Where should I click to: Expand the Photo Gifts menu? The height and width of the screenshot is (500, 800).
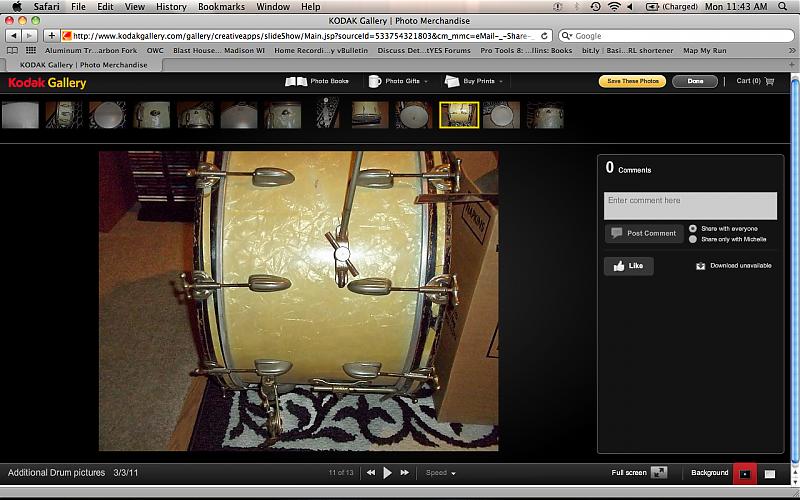(x=400, y=81)
